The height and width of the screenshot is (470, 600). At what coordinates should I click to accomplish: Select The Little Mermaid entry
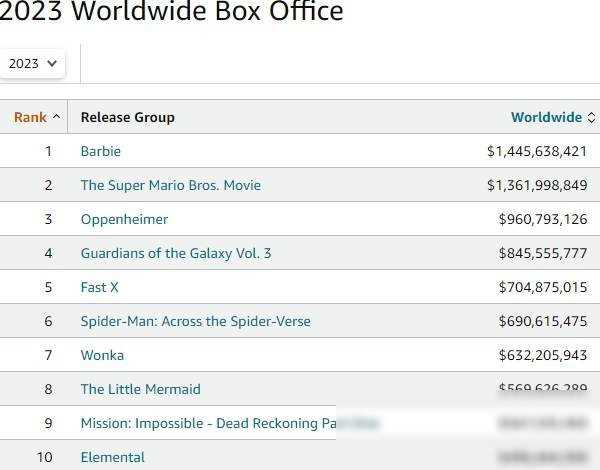coord(140,389)
